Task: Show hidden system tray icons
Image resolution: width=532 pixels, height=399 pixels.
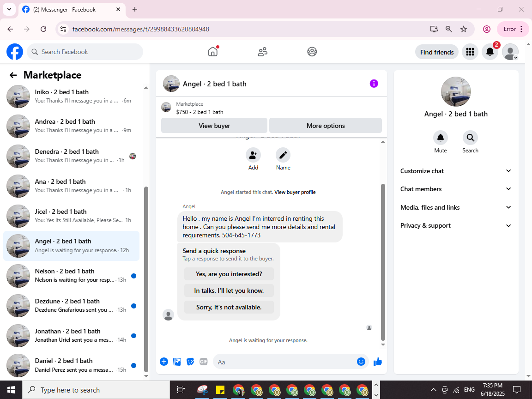Action: point(433,390)
